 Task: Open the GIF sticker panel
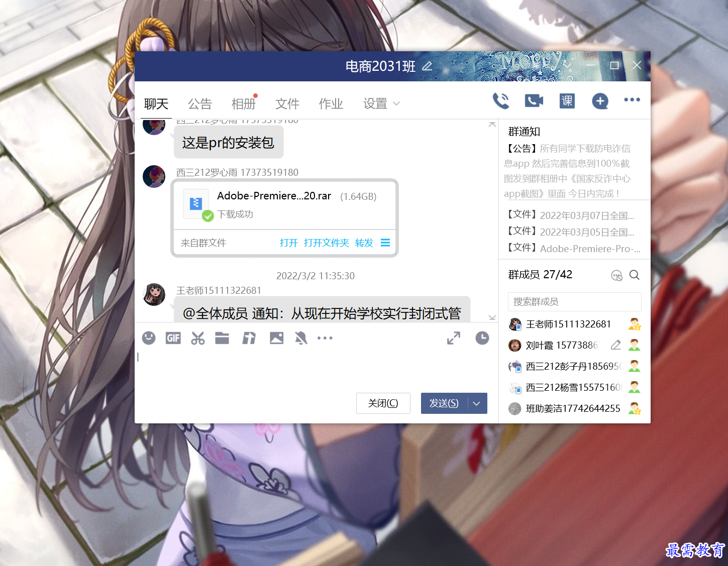pos(173,338)
